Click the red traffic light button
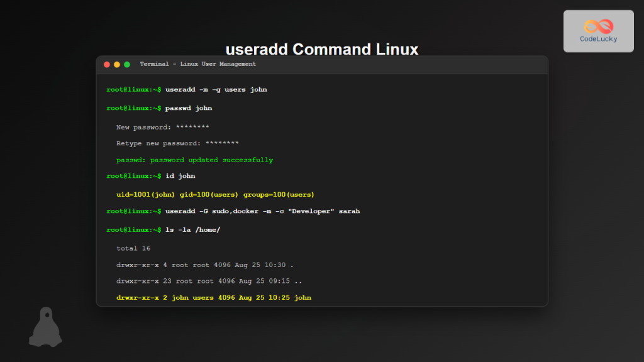Image resolution: width=644 pixels, height=362 pixels. coord(106,63)
